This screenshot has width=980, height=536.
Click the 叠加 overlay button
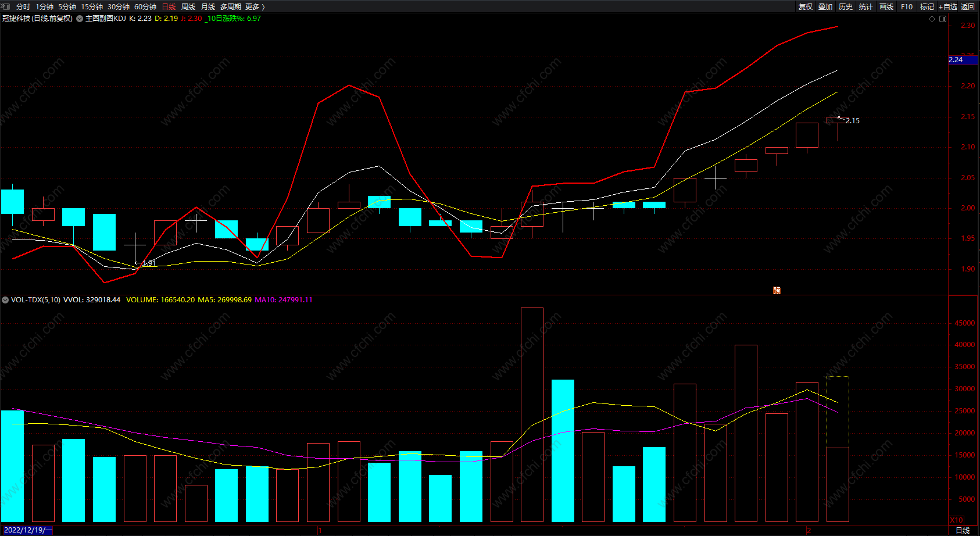coord(825,7)
